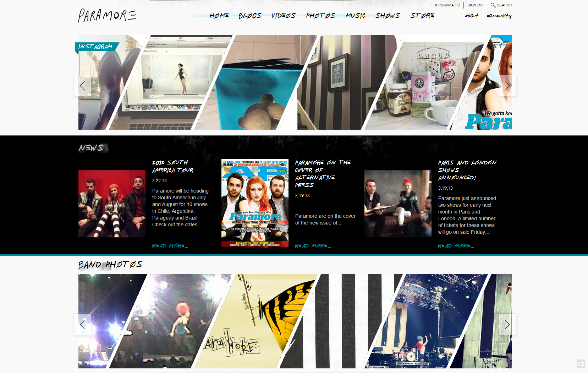Click the 3.22.13 news date
This screenshot has width=588, height=373.
(159, 181)
